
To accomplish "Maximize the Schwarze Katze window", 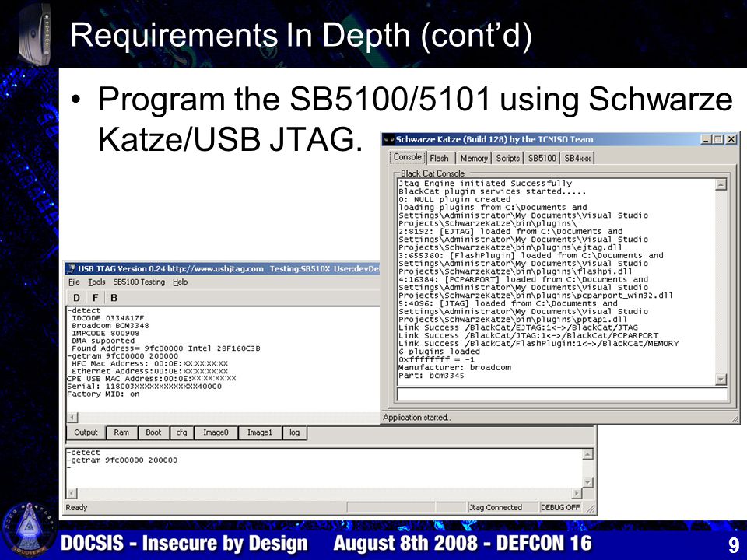I will [717, 139].
